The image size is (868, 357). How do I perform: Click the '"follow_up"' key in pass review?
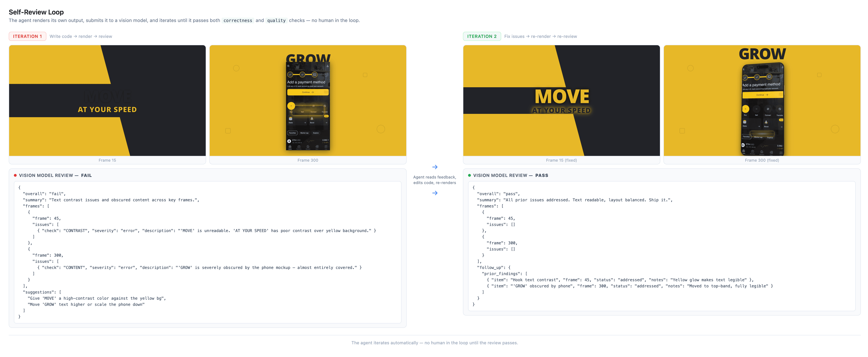[494, 268]
